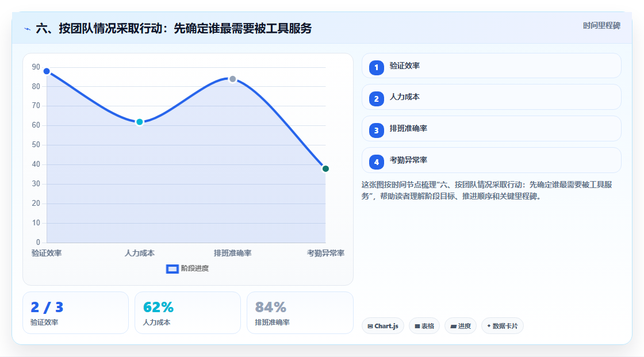This screenshot has height=357, width=644.
Task: Click the 验证效率 caption under 2 / 3
Action: tap(44, 323)
